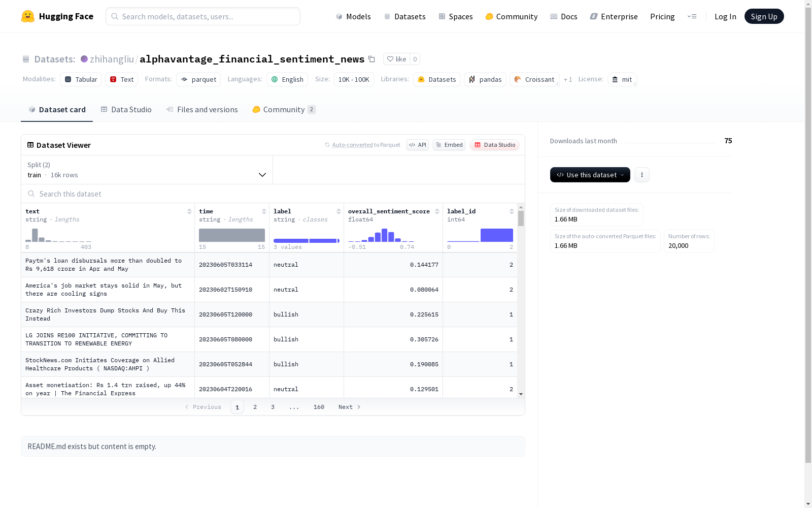The height and width of the screenshot is (508, 812).
Task: Click the zhihangliu user avatar
Action: point(84,59)
